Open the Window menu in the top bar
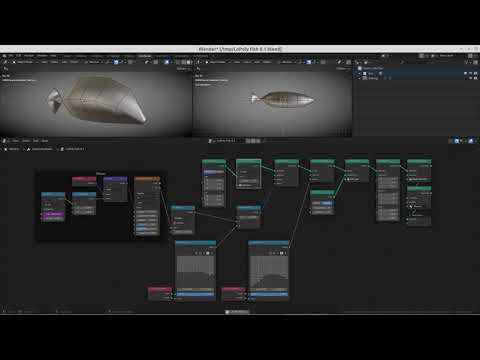Image resolution: width=480 pixels, height=360 pixels. pos(42,56)
